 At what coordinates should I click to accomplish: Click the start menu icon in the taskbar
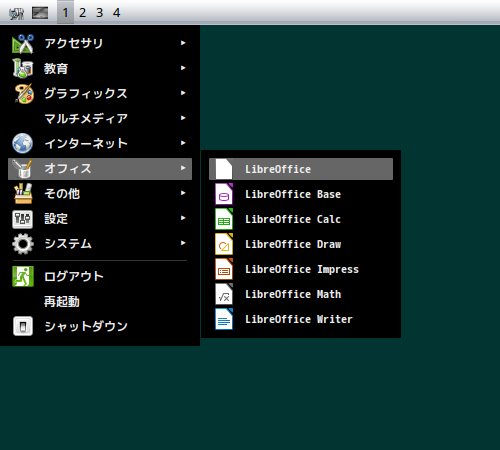coord(16,13)
